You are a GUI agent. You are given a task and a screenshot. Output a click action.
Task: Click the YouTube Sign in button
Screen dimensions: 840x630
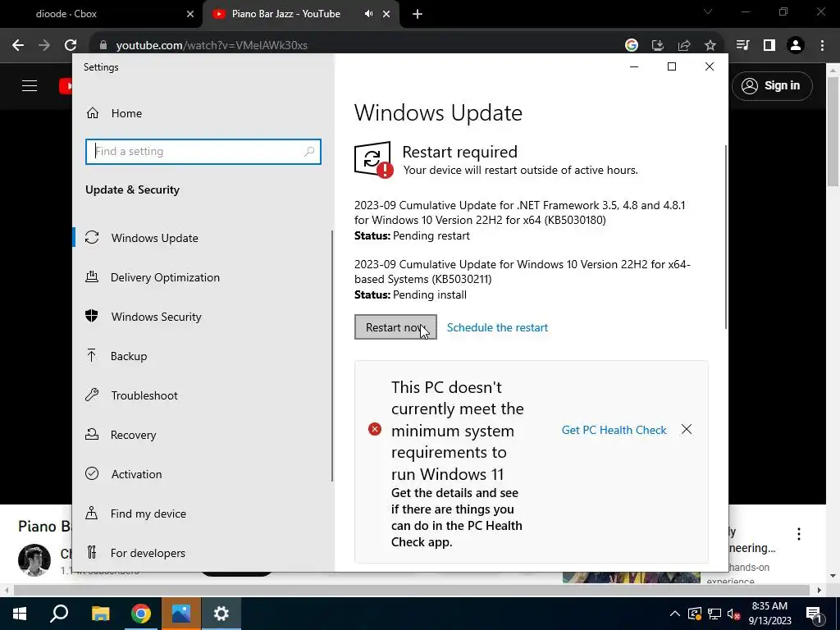click(x=772, y=85)
